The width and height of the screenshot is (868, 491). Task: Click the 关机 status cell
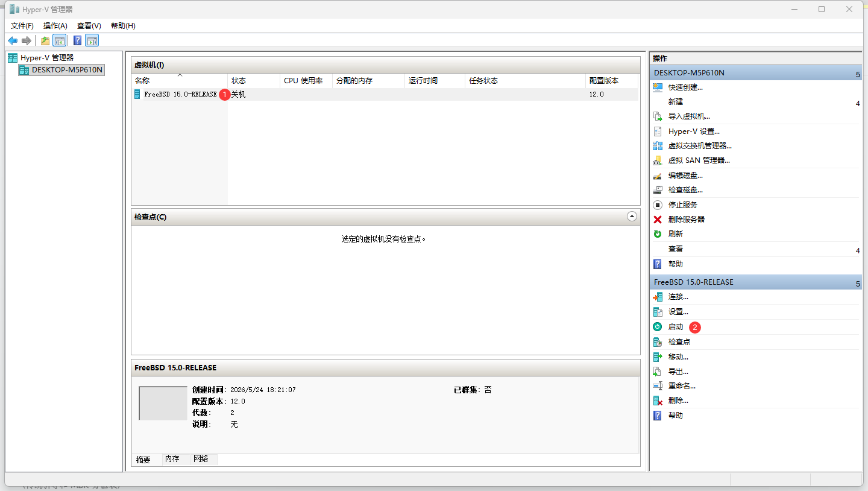[x=239, y=95]
